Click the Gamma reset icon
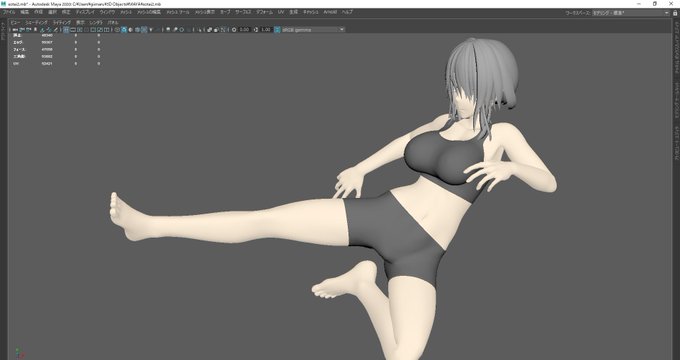The height and width of the screenshot is (360, 680). (256, 29)
